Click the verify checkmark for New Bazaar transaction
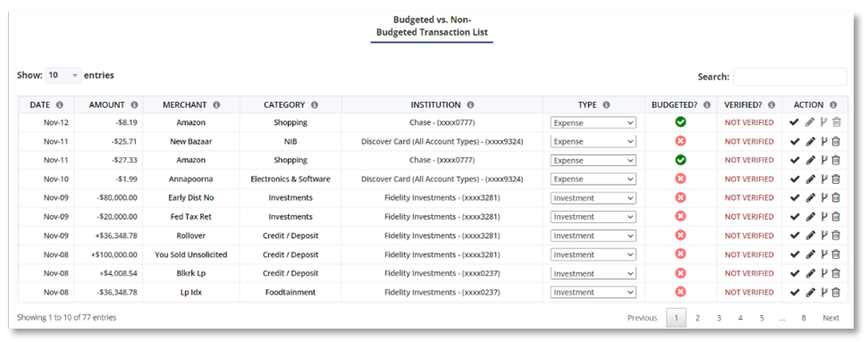Viewport: 868px width, 342px height. click(795, 142)
